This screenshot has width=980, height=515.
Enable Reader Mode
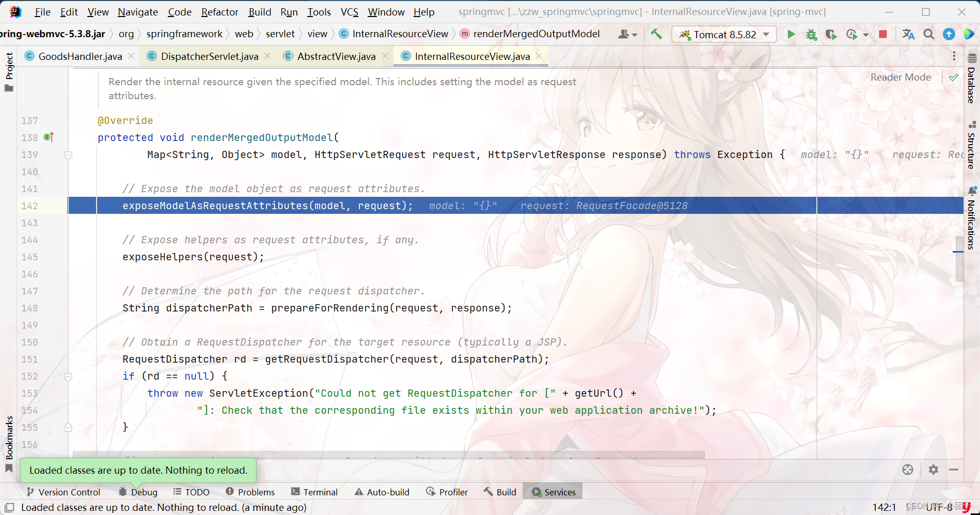click(900, 77)
